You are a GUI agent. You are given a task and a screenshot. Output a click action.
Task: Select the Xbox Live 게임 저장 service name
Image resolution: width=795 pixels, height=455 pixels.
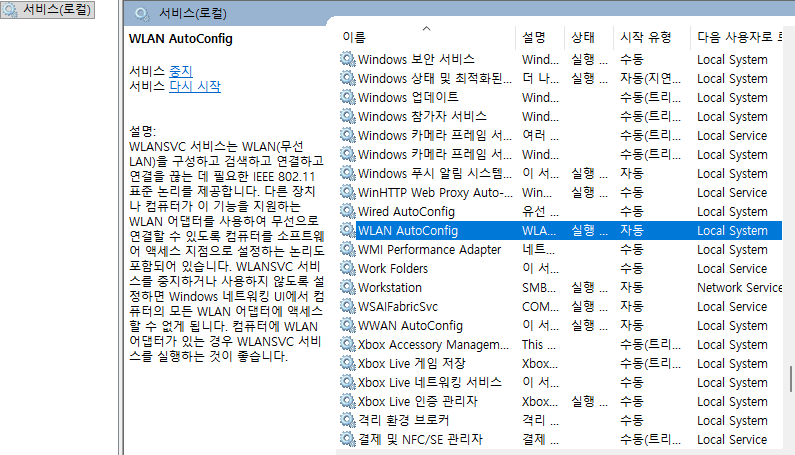412,364
